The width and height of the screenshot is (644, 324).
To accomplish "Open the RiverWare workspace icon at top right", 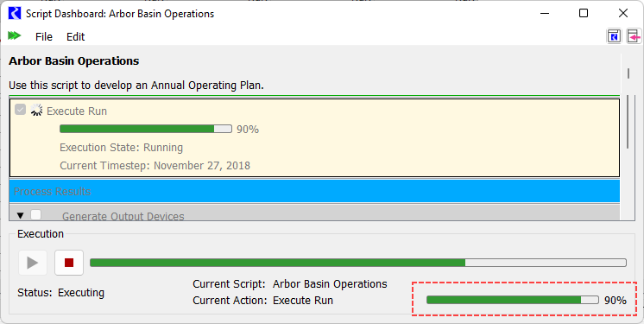I will [614, 36].
